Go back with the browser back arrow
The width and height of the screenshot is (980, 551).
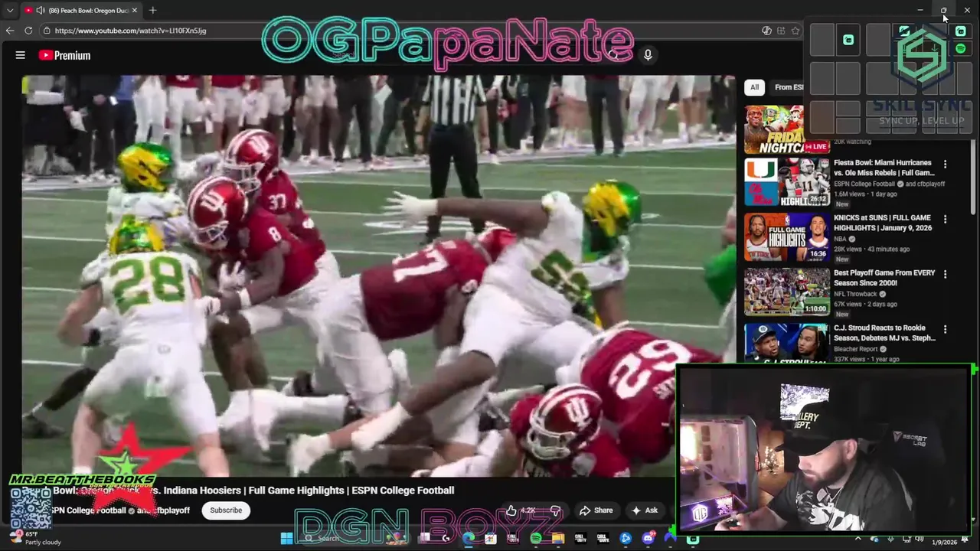tap(9, 31)
